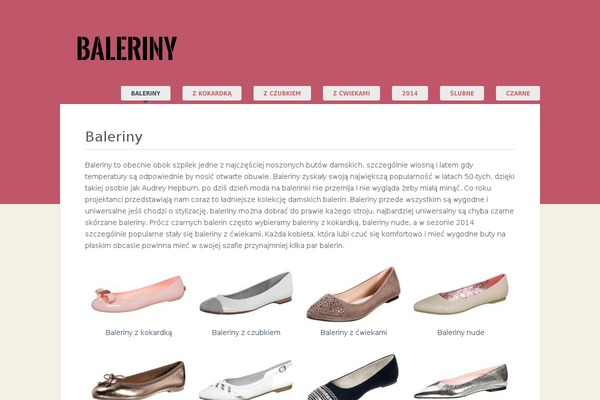Select the CZARNE tab

point(518,93)
